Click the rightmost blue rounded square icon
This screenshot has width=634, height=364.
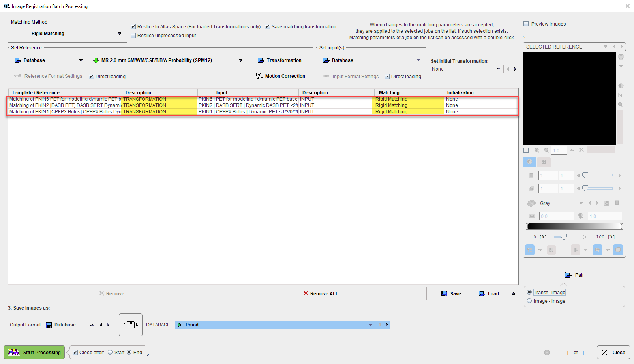(x=618, y=250)
